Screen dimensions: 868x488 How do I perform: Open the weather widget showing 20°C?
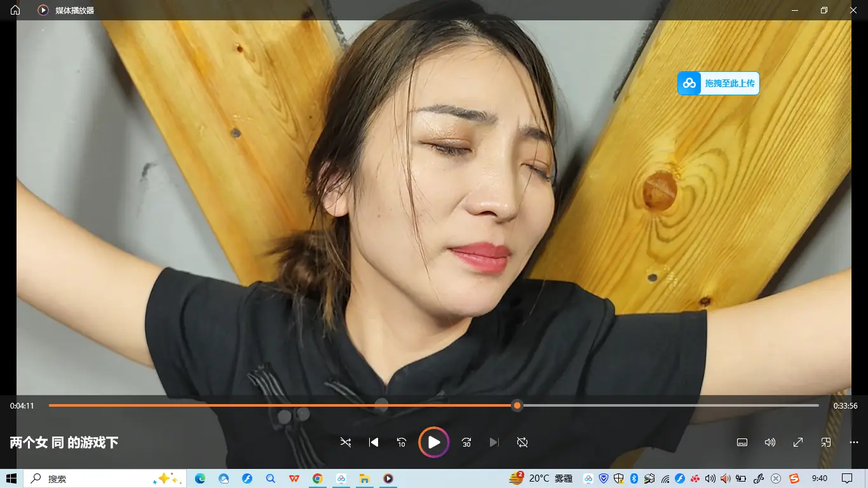[x=540, y=478]
